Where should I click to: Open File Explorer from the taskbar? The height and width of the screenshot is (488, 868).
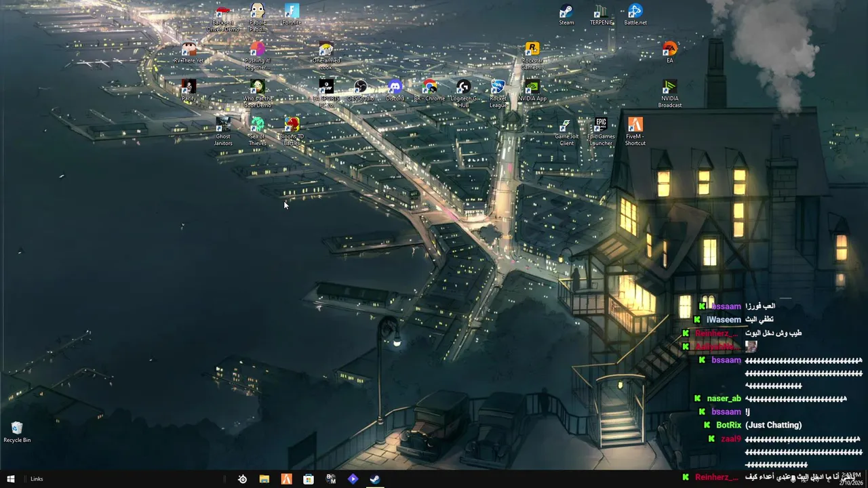[264, 479]
